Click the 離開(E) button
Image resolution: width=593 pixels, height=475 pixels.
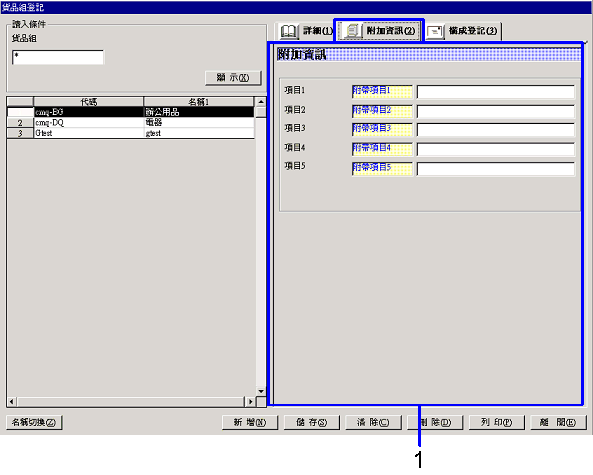point(558,422)
